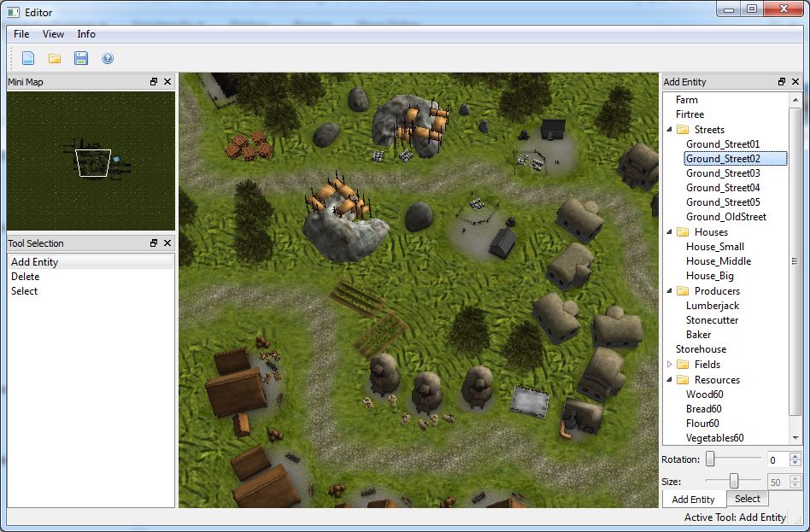The width and height of the screenshot is (810, 532).
Task: Collapse the Producers folder
Action: 669,291
